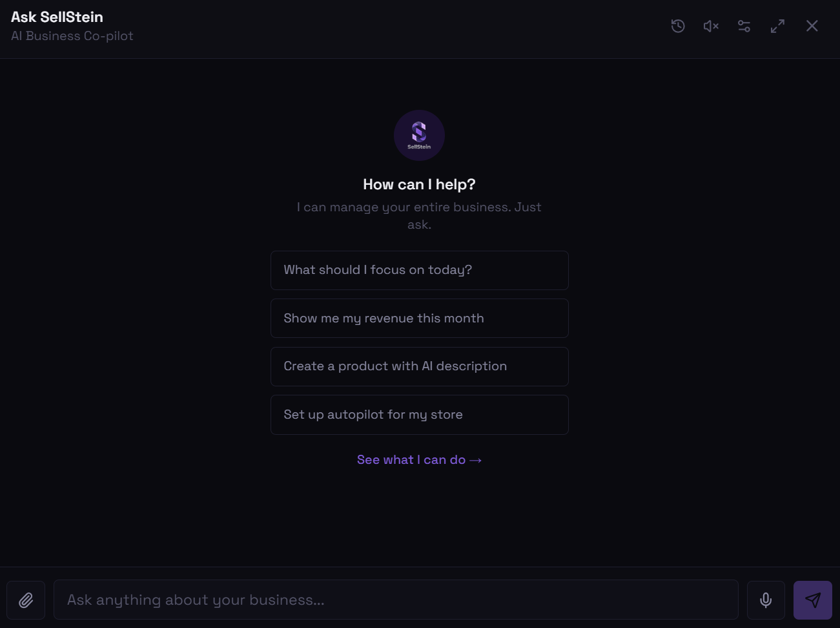Ask what to focus on today

click(419, 270)
